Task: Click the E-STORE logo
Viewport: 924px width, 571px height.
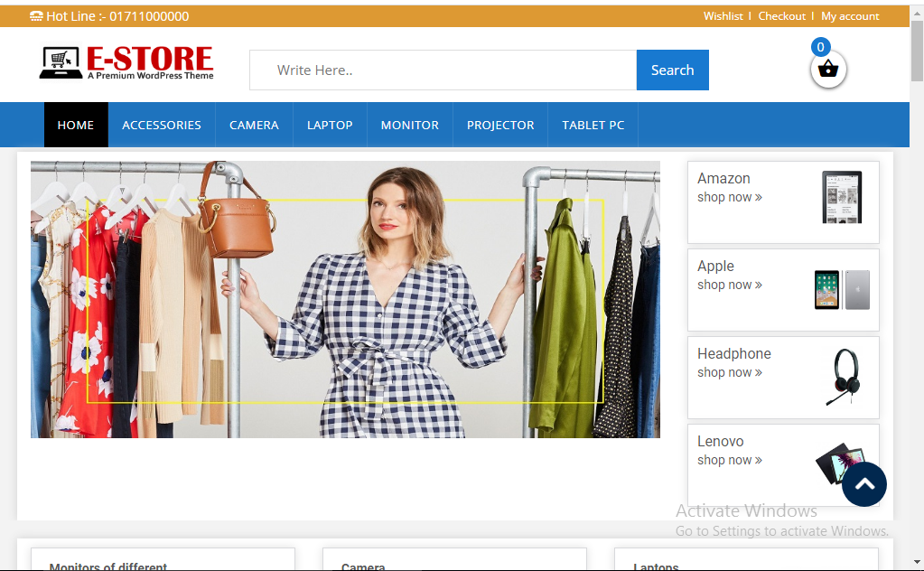Action: 126,62
